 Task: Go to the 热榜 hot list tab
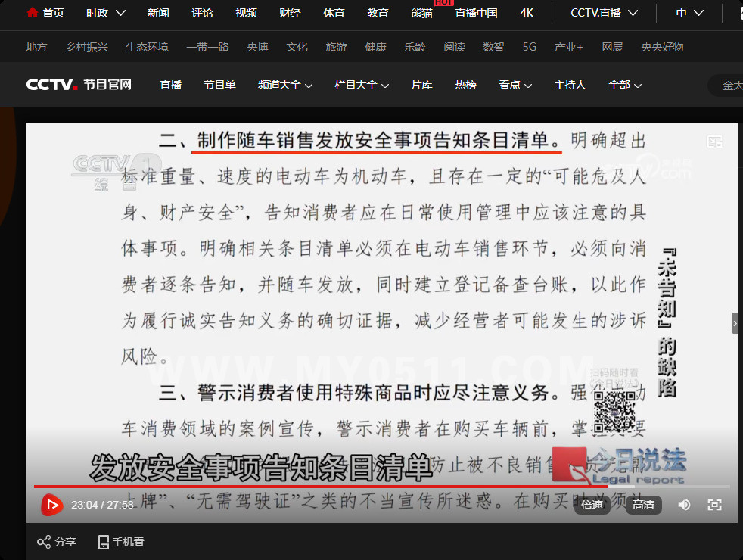point(465,85)
